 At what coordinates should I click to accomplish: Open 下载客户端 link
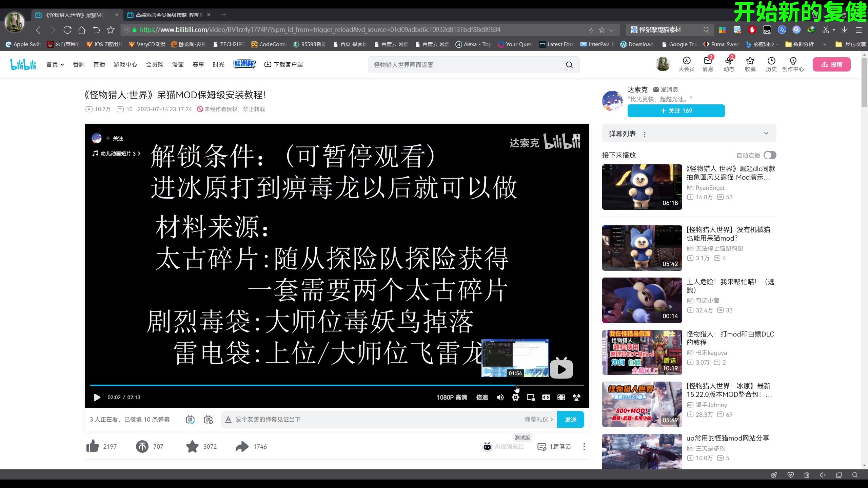click(283, 64)
